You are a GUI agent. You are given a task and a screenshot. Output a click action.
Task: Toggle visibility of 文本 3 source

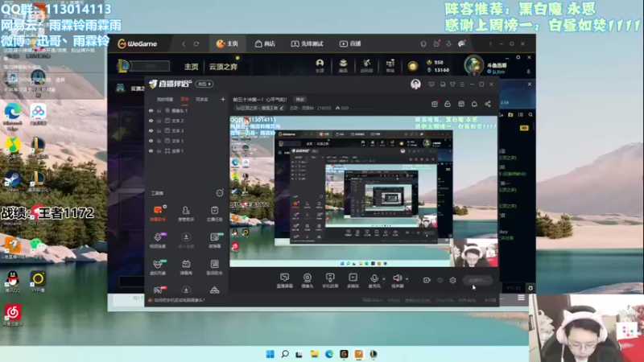(151, 130)
